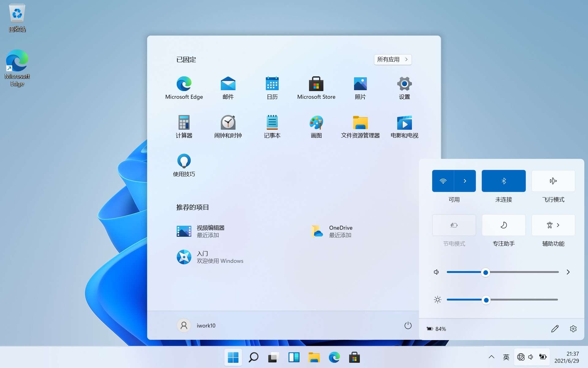588x368 pixels.
Task: Launch the Paint (画图) app
Action: [316, 126]
